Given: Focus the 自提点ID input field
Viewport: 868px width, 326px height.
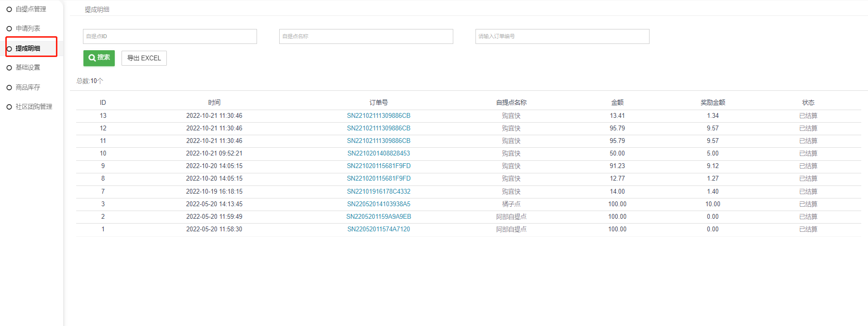Looking at the screenshot, I should pyautogui.click(x=170, y=36).
